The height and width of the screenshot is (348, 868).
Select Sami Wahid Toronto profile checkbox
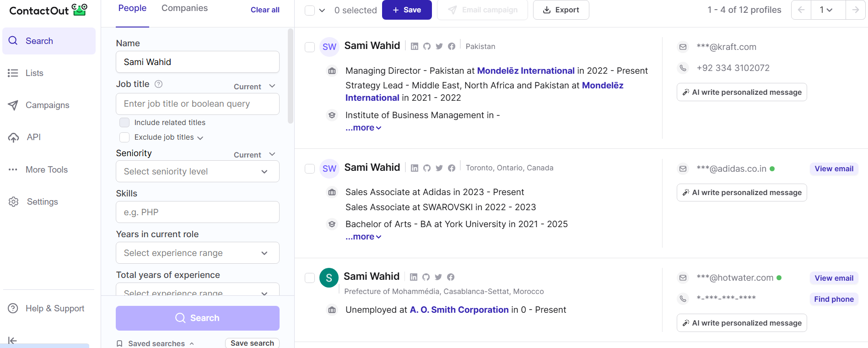click(310, 169)
